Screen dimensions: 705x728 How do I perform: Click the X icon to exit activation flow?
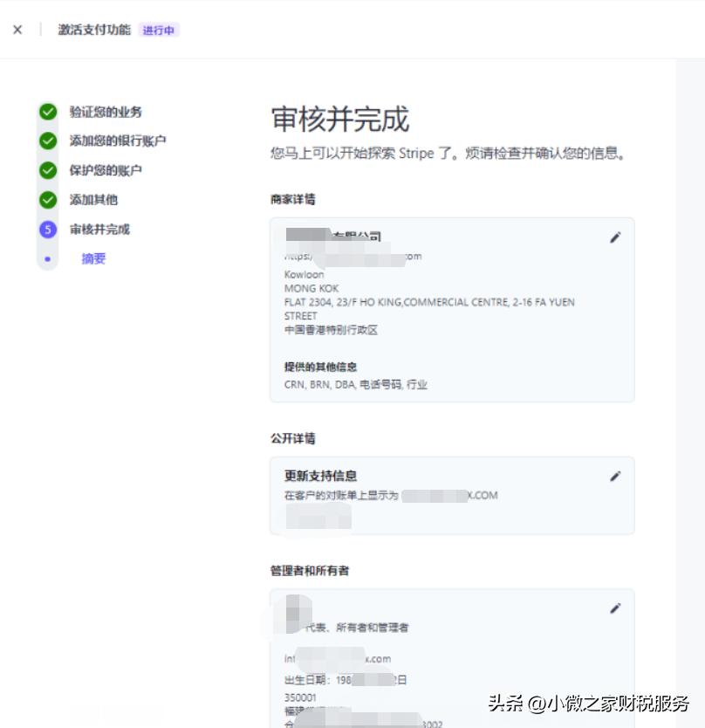[x=17, y=29]
